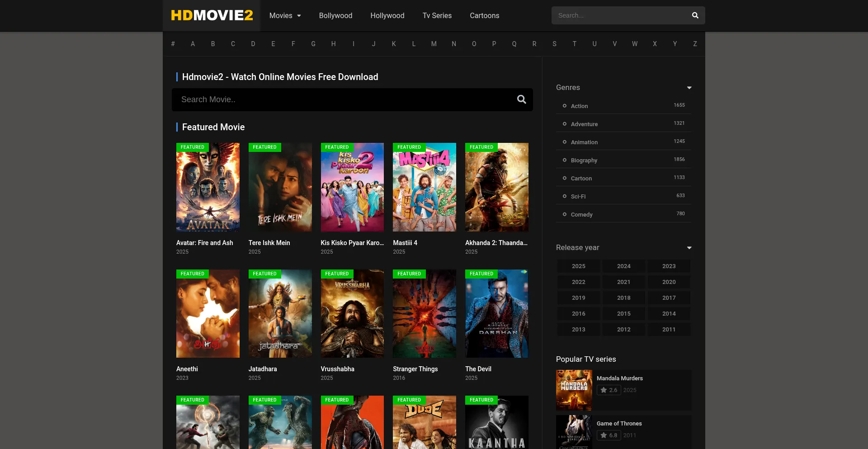The height and width of the screenshot is (449, 868).
Task: Click the Game of Thrones title link
Action: [x=619, y=424]
